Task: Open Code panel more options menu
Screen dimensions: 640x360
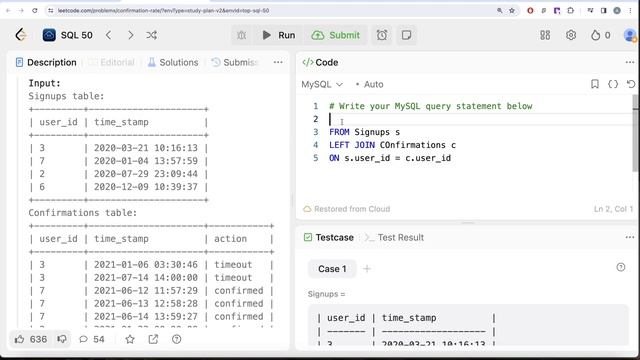Action: [630, 62]
